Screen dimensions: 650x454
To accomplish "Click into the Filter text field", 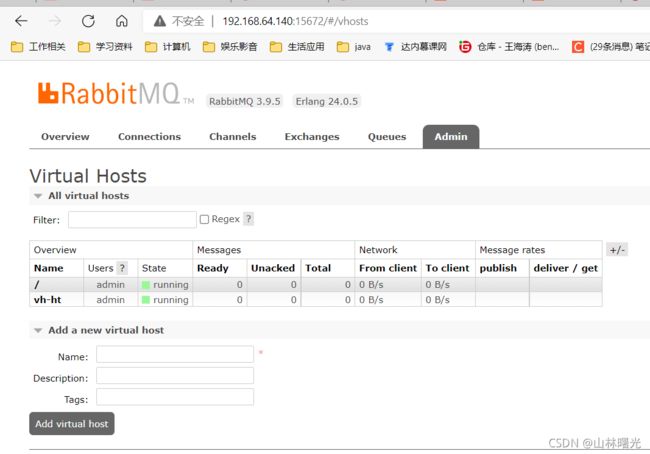I will [x=132, y=220].
